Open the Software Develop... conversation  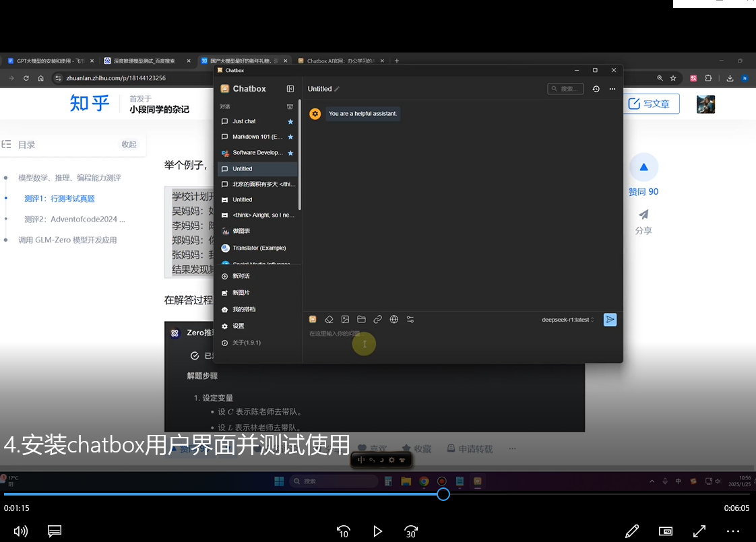257,153
